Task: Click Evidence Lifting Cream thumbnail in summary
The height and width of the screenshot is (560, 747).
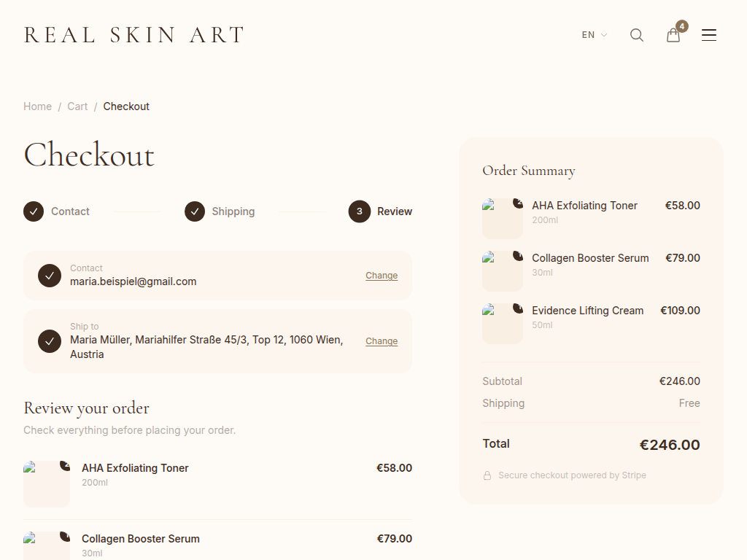Action: pos(503,324)
